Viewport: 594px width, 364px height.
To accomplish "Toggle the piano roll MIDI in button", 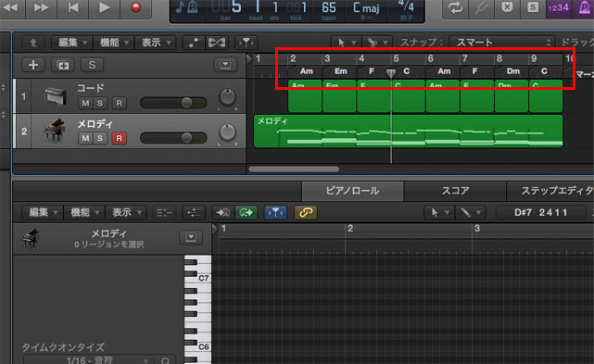I will pos(222,213).
